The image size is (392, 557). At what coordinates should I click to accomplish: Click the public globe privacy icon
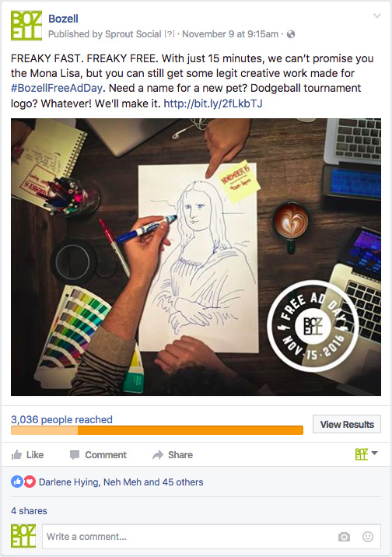click(x=291, y=34)
